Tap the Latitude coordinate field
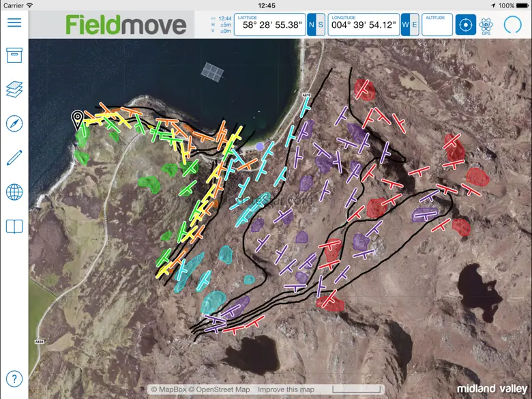Screen dimensions: 532x399 pos(270,25)
